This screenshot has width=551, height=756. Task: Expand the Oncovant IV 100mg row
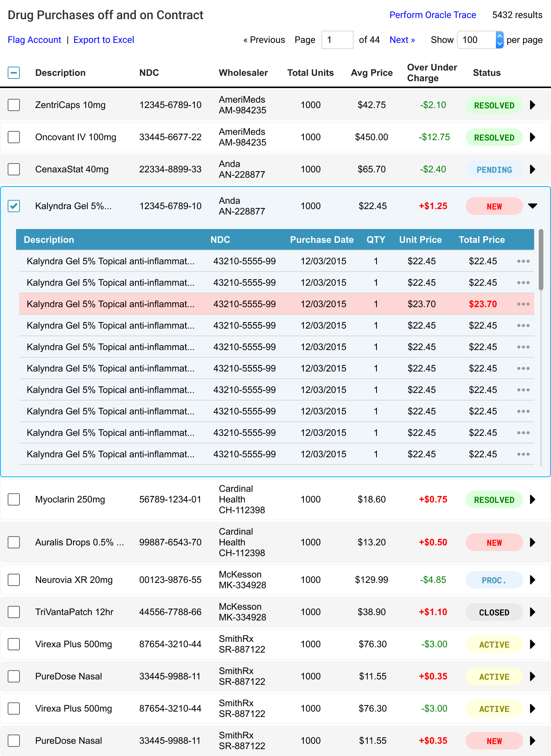[x=533, y=137]
